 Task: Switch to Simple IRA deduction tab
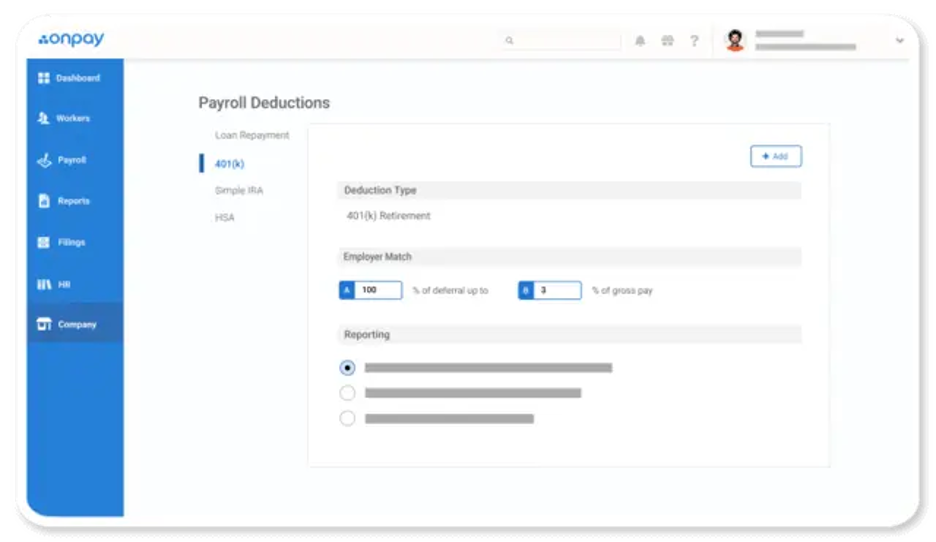(x=239, y=190)
